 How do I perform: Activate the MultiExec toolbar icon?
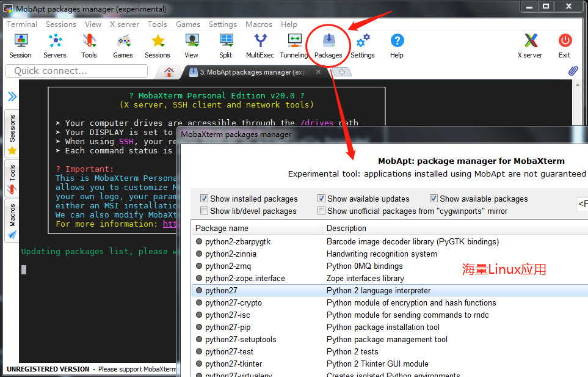260,46
